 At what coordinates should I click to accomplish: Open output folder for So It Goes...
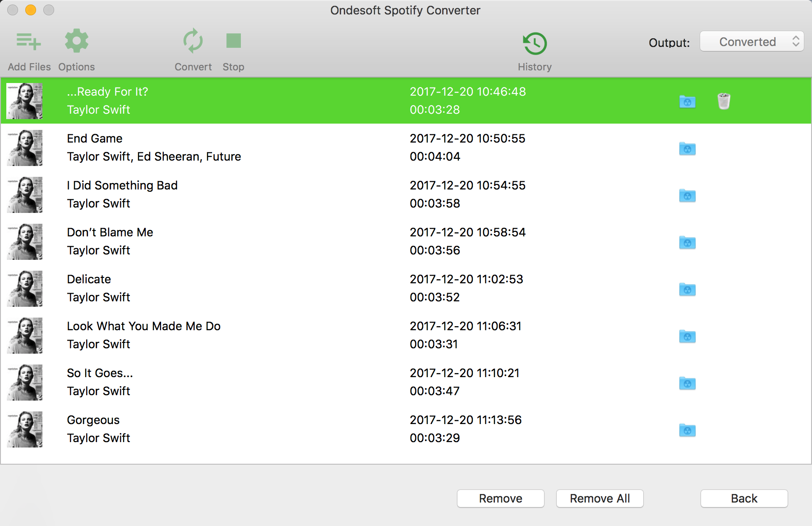pos(687,383)
